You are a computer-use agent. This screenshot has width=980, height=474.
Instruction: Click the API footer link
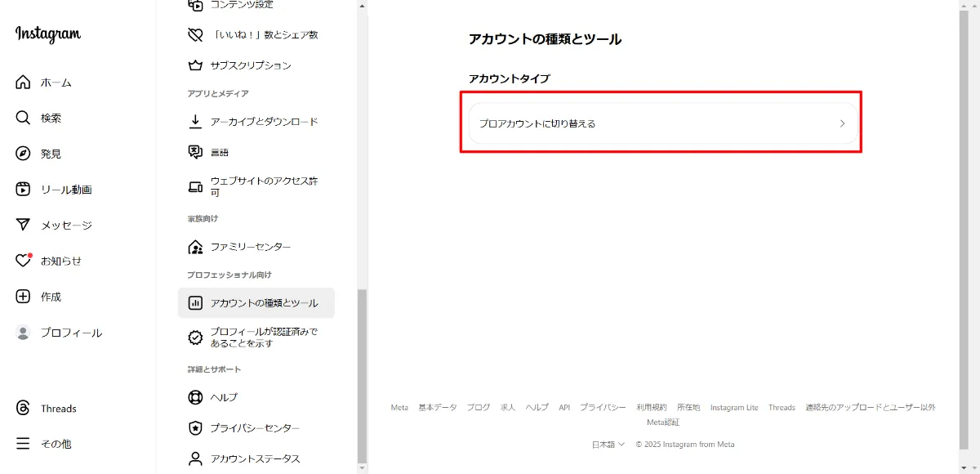[x=564, y=407]
